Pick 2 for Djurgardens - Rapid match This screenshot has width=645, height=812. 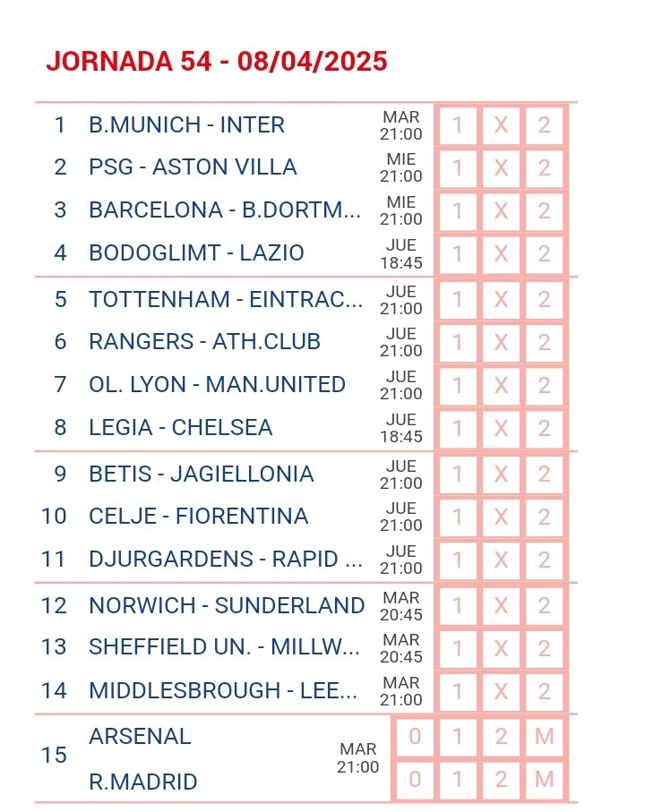pyautogui.click(x=544, y=560)
